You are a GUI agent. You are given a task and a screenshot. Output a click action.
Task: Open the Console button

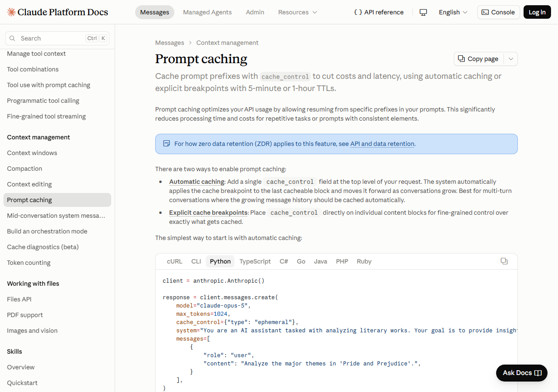coord(498,12)
